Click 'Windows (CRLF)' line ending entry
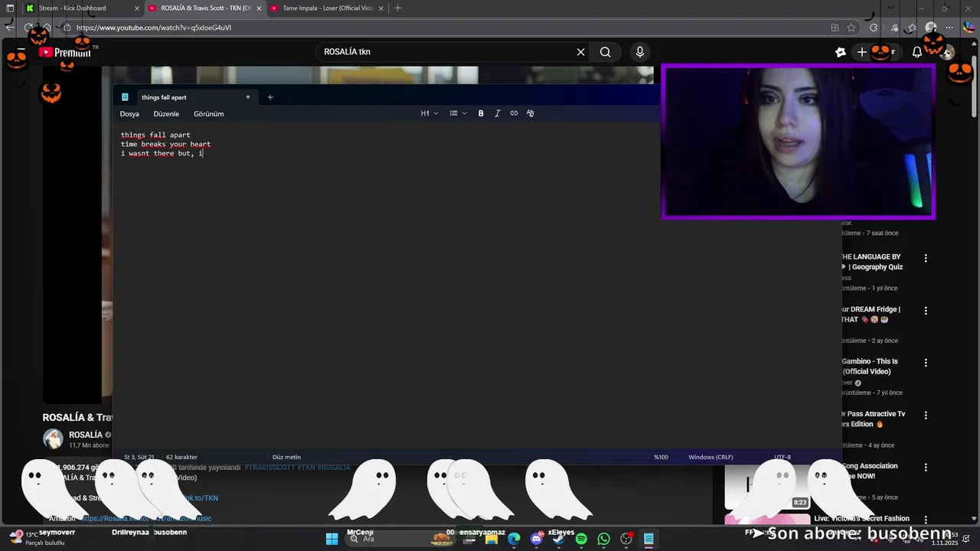 (710, 457)
